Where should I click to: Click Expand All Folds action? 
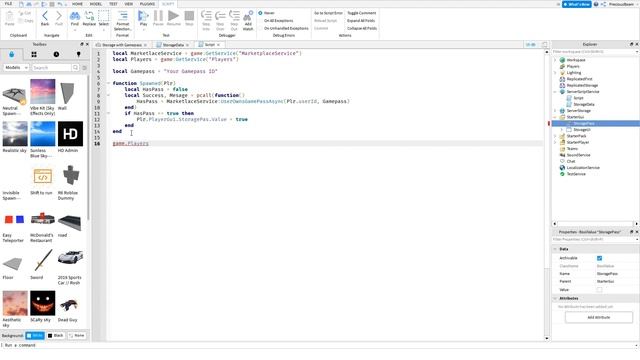(361, 20)
